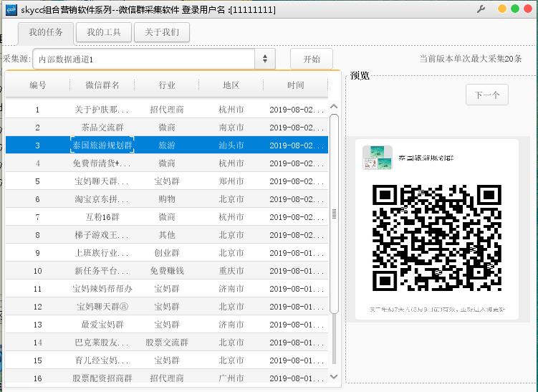Click the scroll down arrow of the list
Screen dimensions: 538x392
[333, 376]
